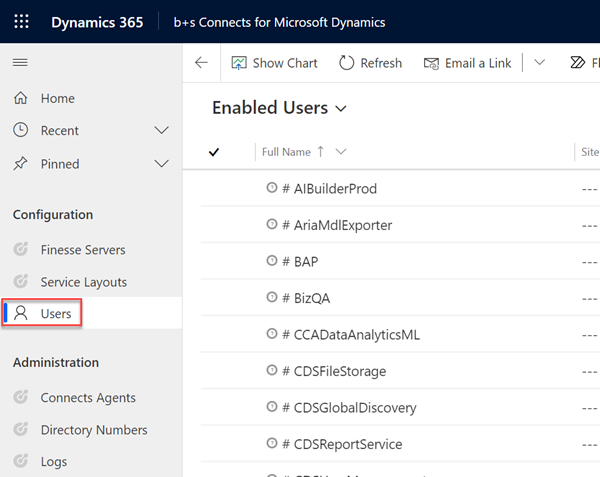The image size is (600, 477).
Task: Toggle the select-all checkmark in grid header
Action: click(x=214, y=152)
